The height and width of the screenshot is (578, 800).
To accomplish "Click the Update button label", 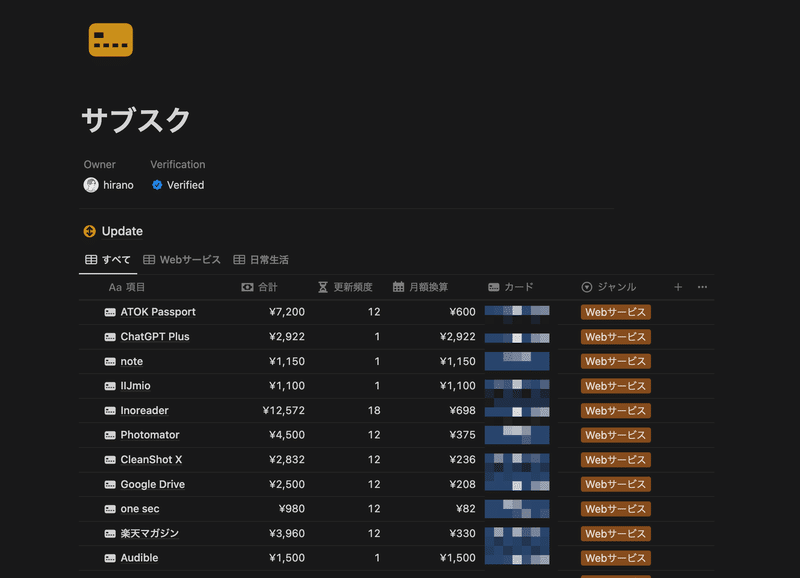I will [x=122, y=231].
